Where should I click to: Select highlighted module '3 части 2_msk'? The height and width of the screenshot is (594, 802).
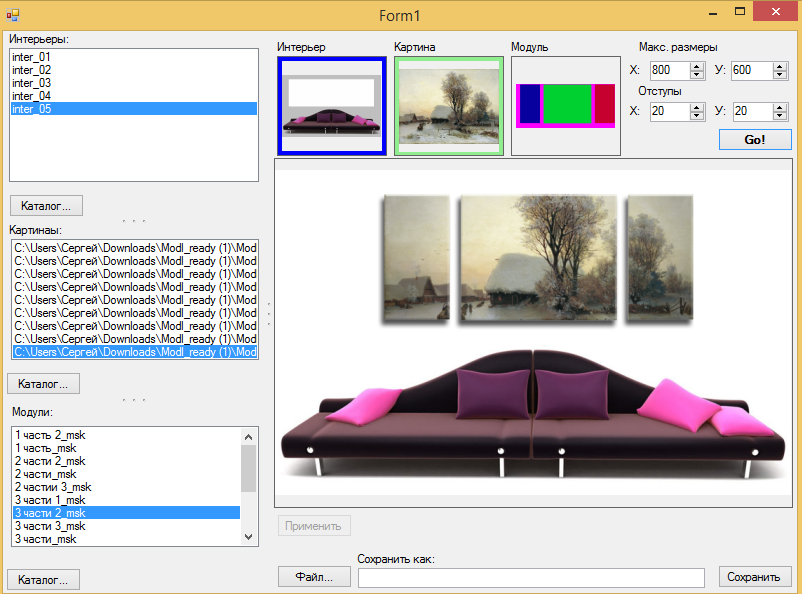(126, 513)
